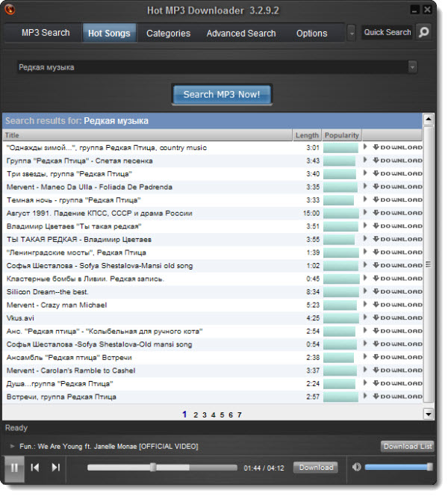Image resolution: width=448 pixels, height=496 pixels.
Task: Download "ТЫ ТАКАЯ РЕДКАЯ" track
Action: click(397, 239)
